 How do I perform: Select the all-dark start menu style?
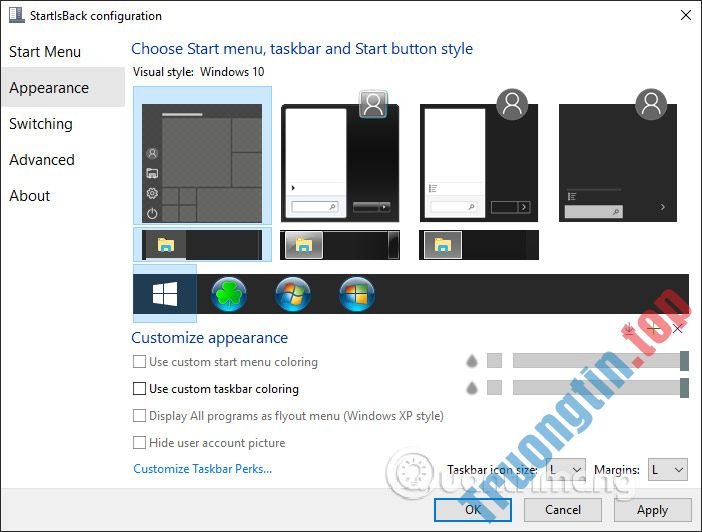pyautogui.click(x=618, y=155)
